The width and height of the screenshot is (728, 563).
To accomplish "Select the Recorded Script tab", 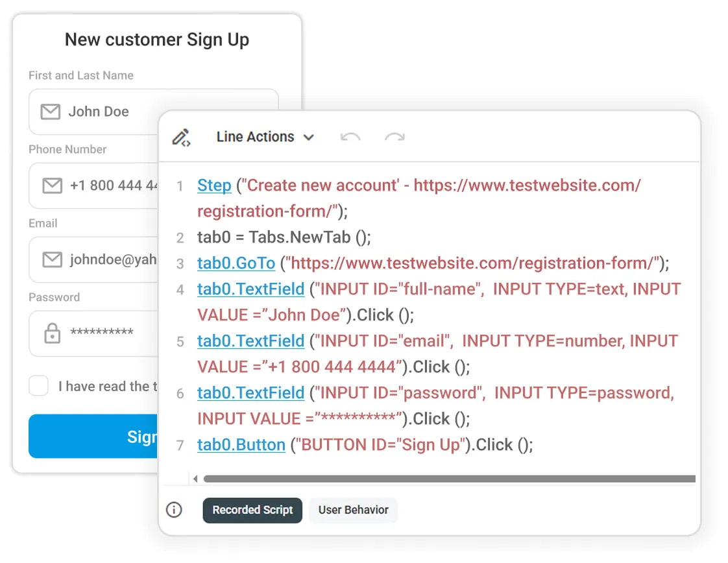I will pos(252,510).
